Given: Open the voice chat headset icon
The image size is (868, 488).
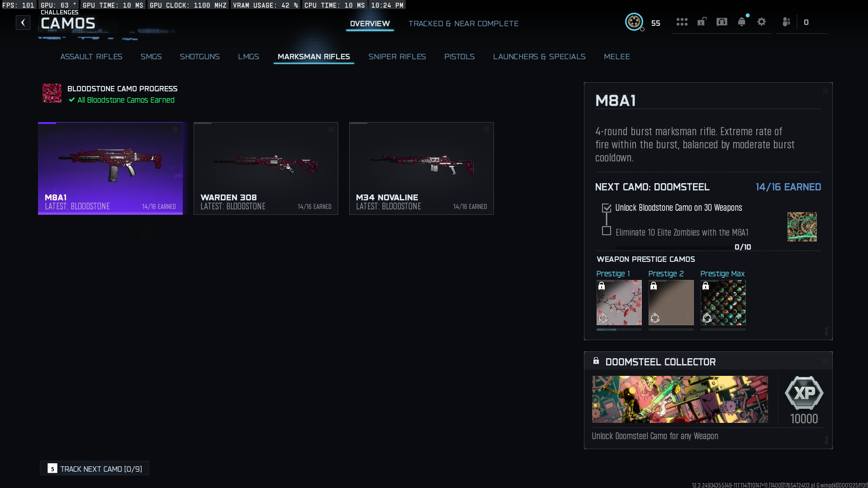Looking at the screenshot, I should click(721, 22).
